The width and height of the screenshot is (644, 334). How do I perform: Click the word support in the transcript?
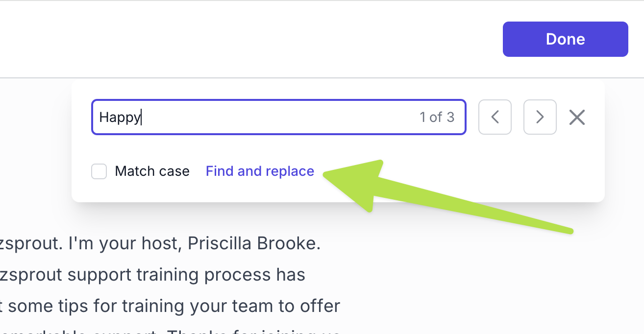pos(101,275)
